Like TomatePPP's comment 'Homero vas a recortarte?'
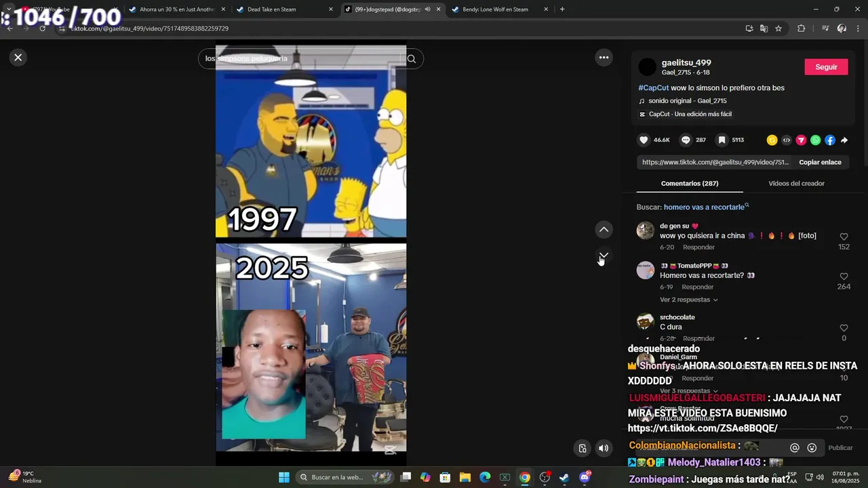The height and width of the screenshot is (488, 868). tap(844, 277)
